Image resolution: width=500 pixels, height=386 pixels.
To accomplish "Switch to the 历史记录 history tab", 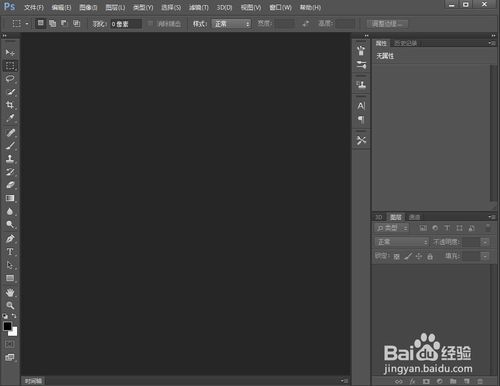I will point(406,43).
